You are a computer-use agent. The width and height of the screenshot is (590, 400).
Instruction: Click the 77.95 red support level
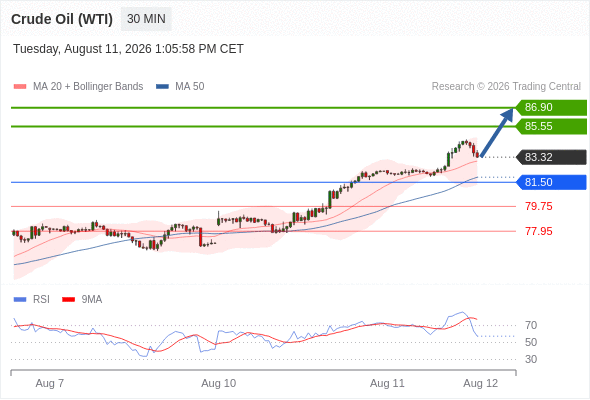click(539, 231)
